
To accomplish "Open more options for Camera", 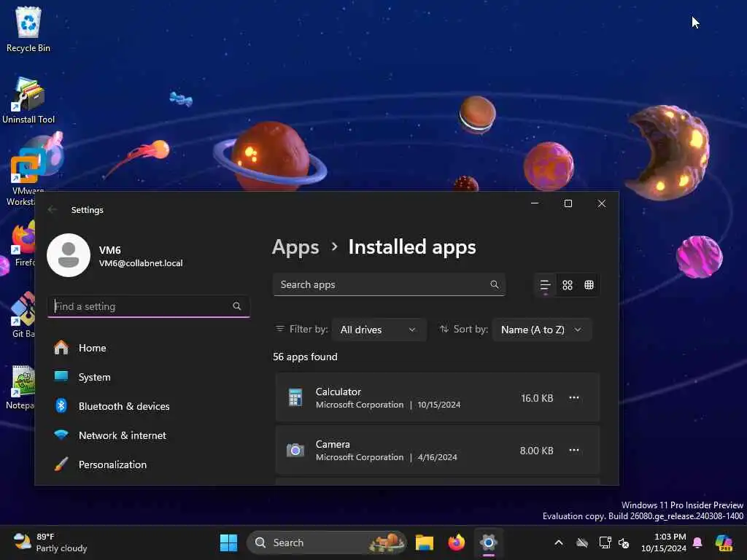I will (573, 450).
